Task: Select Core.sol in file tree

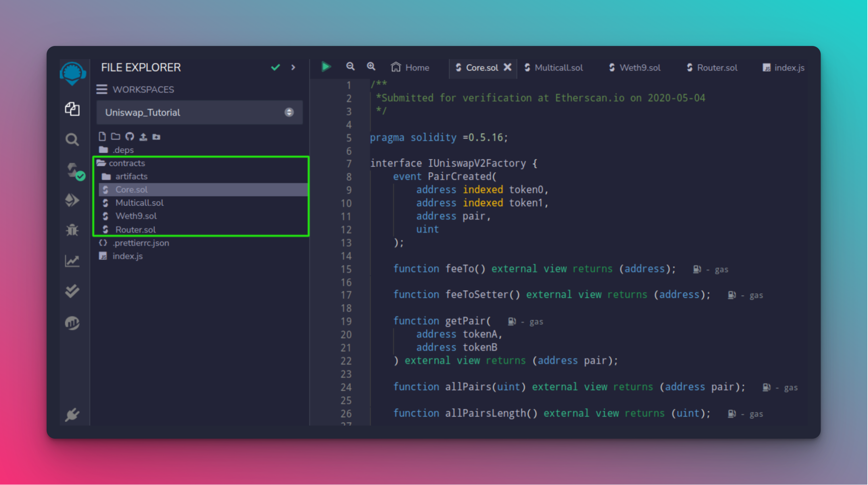Action: (203, 189)
